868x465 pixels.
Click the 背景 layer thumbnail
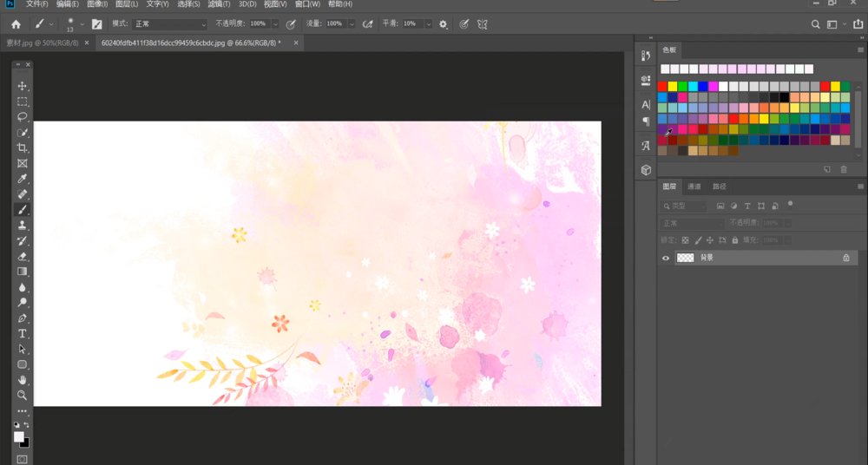coord(686,258)
